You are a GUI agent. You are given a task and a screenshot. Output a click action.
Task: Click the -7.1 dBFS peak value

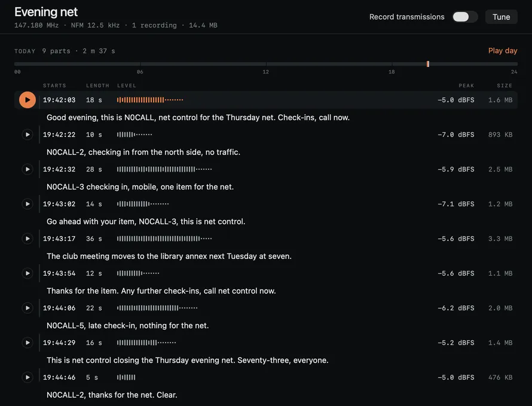(456, 204)
